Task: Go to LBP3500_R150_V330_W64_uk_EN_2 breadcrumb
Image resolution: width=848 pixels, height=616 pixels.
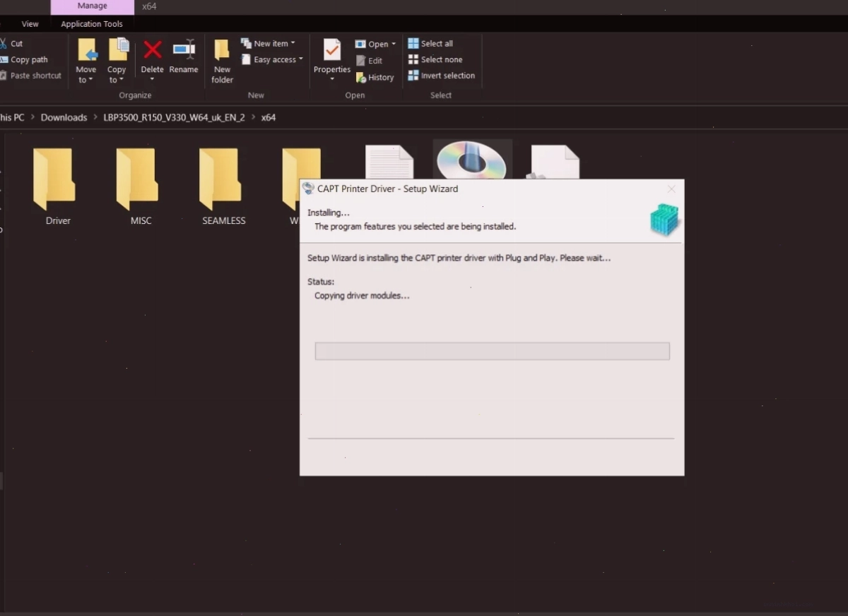Action: coord(174,117)
